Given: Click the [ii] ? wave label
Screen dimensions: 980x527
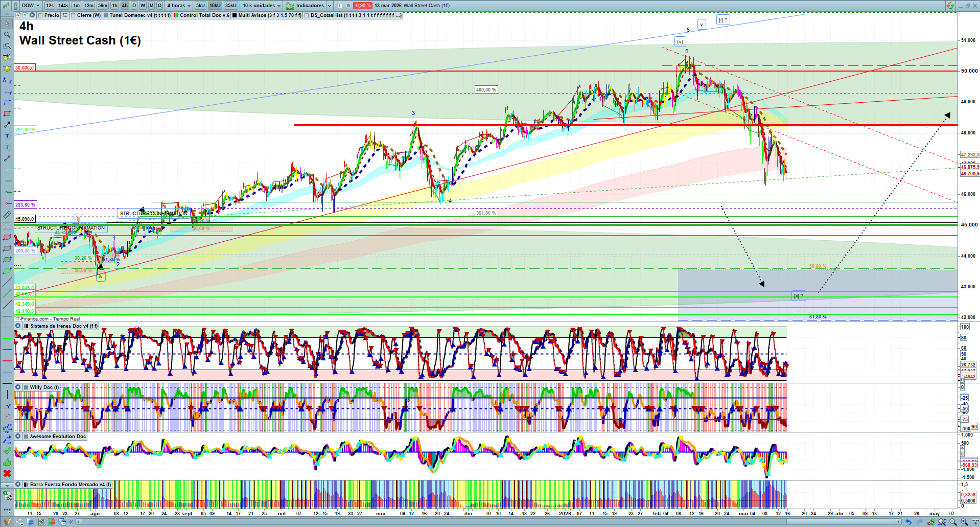Looking at the screenshot, I should click(x=799, y=296).
